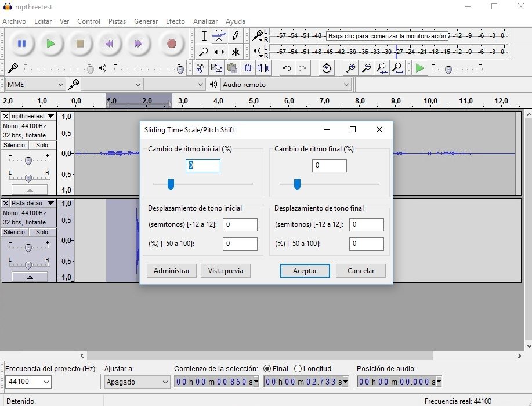Close the Pista de au track
This screenshot has height=406, width=532.
point(5,203)
